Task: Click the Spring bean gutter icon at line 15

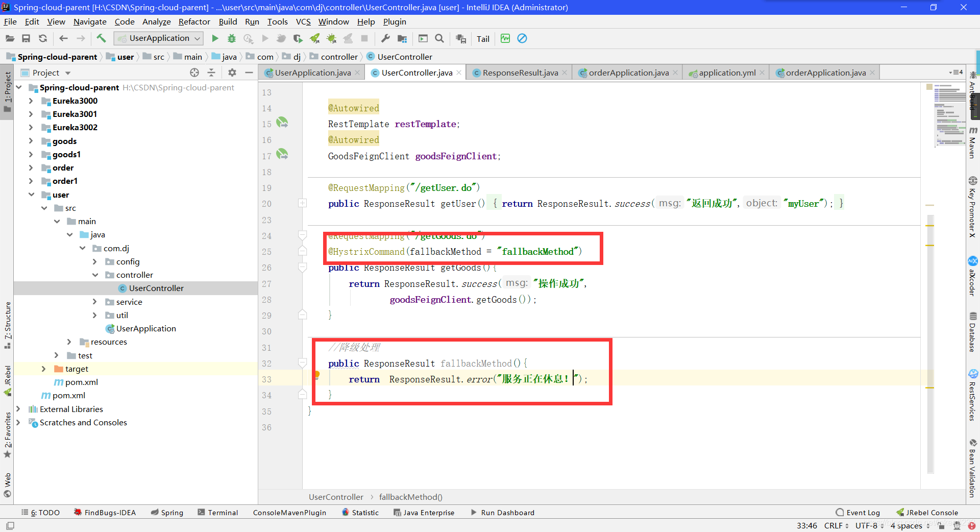Action: click(282, 123)
